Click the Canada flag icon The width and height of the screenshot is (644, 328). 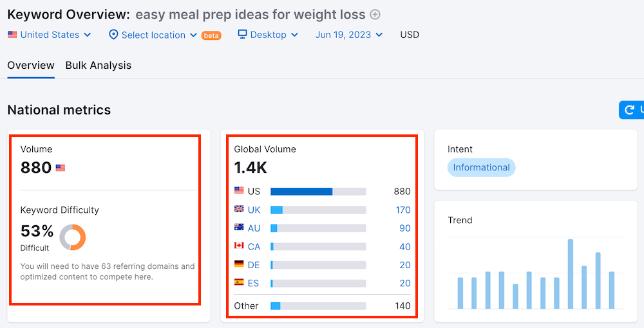click(x=239, y=246)
